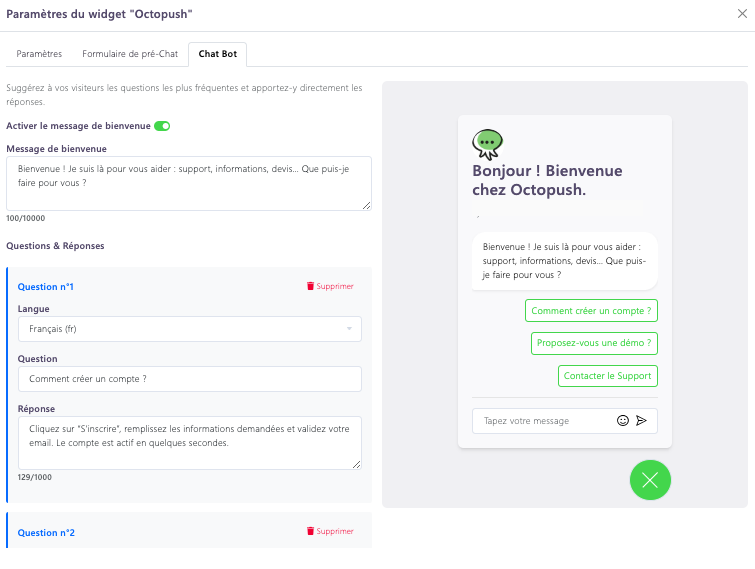Click the green chat bubble logo icon

[x=487, y=144]
